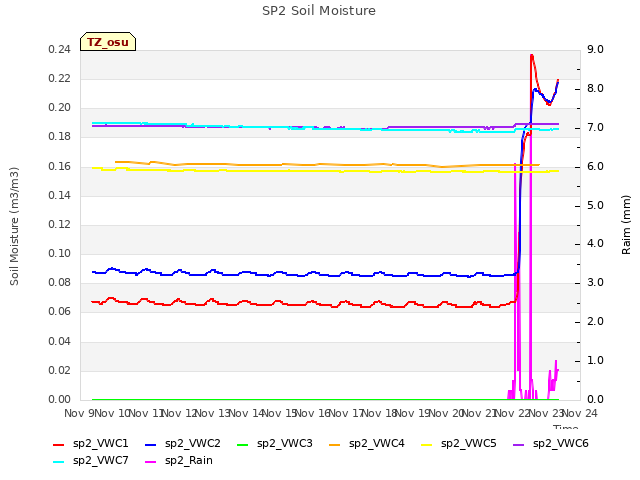Screen dimensions: 640x480
Task: Click the sp2_VWC1 red peak on Nov 22
Action: coord(532,56)
